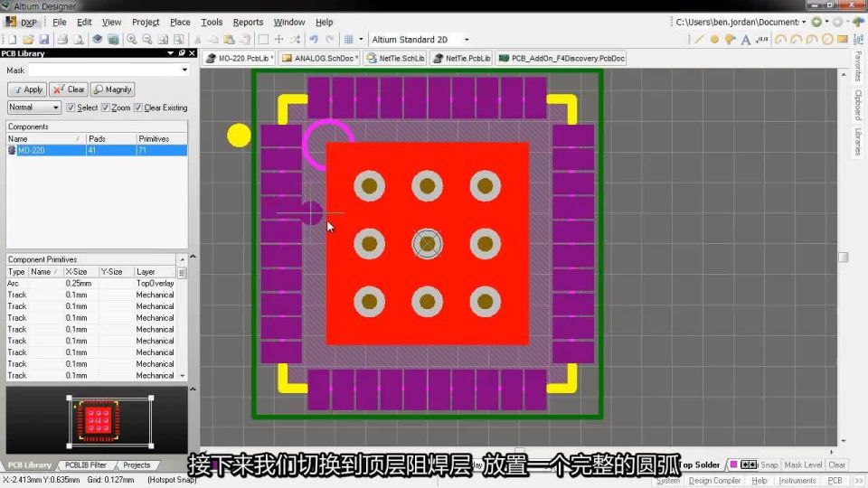Click the Magnify button
Viewport: 868px width, 488px height.
coord(112,89)
